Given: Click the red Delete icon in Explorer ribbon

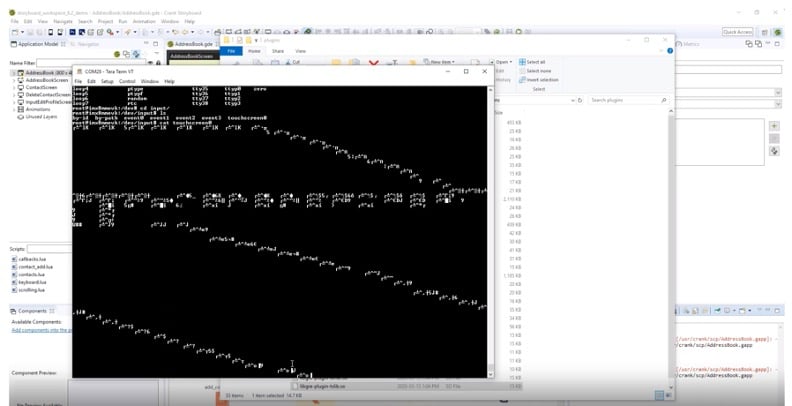Looking at the screenshot, I should point(373,64).
